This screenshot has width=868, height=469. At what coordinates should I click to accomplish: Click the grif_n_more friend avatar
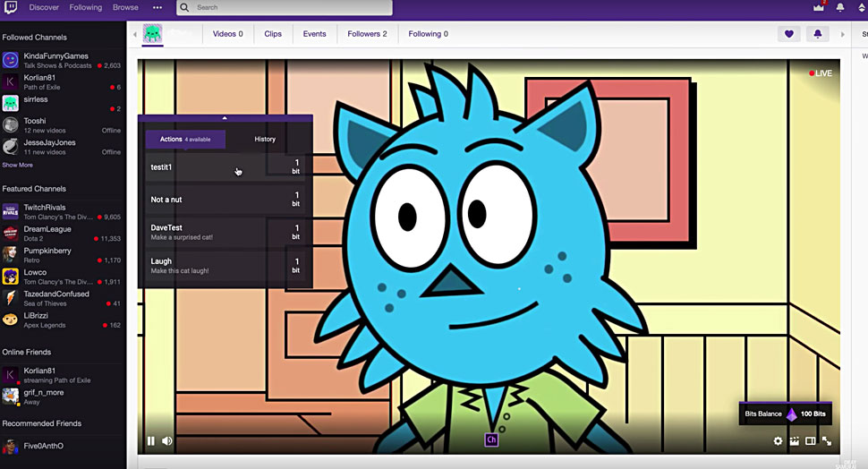coord(11,396)
